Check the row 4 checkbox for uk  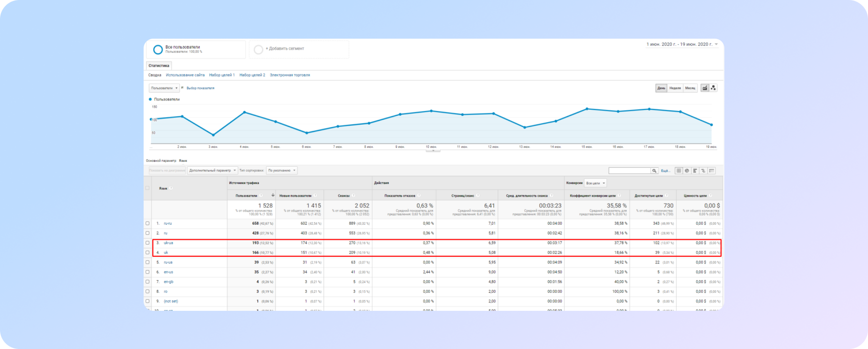[x=147, y=252]
